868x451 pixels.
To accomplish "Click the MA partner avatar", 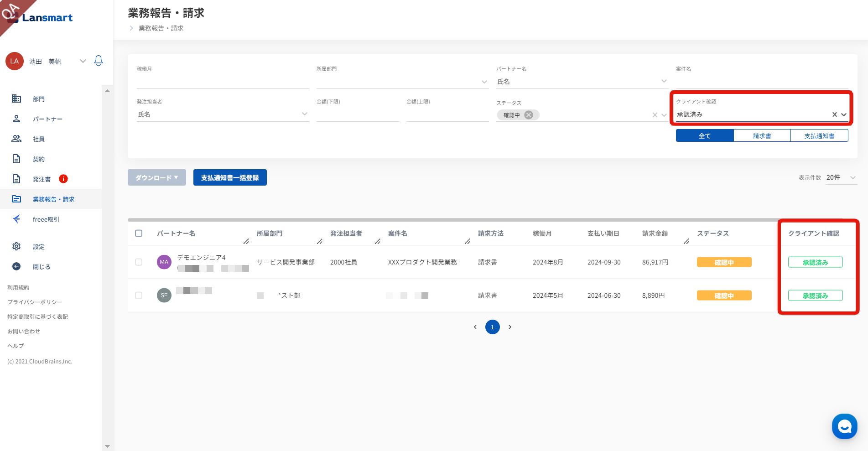I will point(164,262).
